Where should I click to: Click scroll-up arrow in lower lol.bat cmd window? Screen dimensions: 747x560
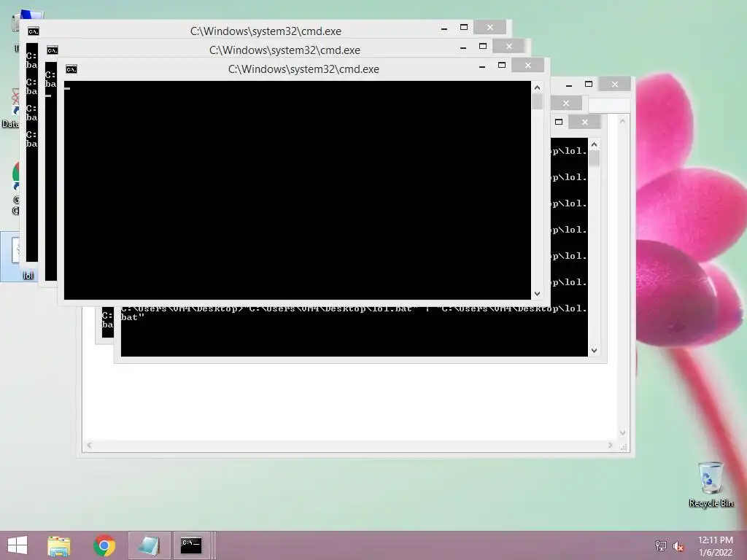coord(594,144)
